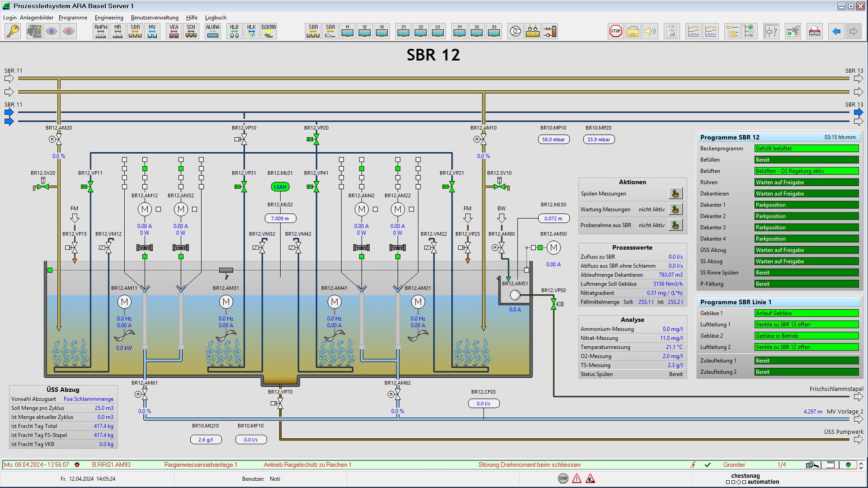The height and width of the screenshot is (488, 868).
Task: Open SBR 13 basin toolbar icon
Action: pyautogui.click(x=382, y=31)
